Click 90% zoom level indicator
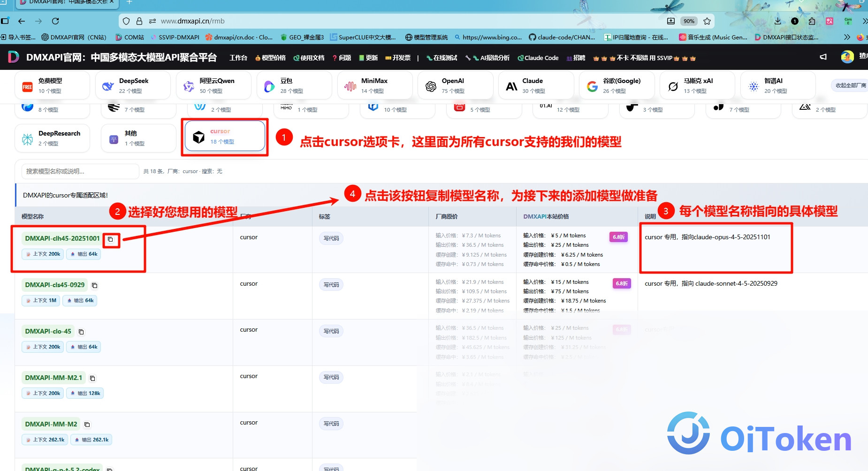This screenshot has height=471, width=868. pyautogui.click(x=689, y=21)
